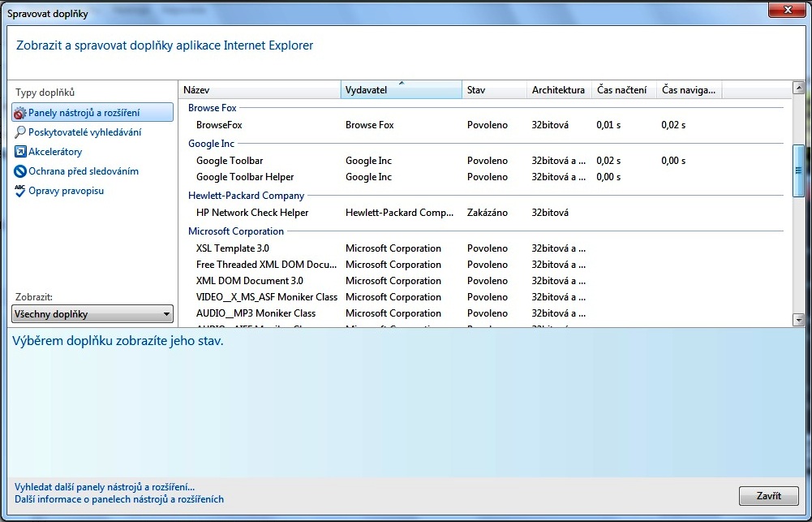The height and width of the screenshot is (522, 812).
Task: Select the HP Network Check Helper row
Action: pyautogui.click(x=252, y=213)
